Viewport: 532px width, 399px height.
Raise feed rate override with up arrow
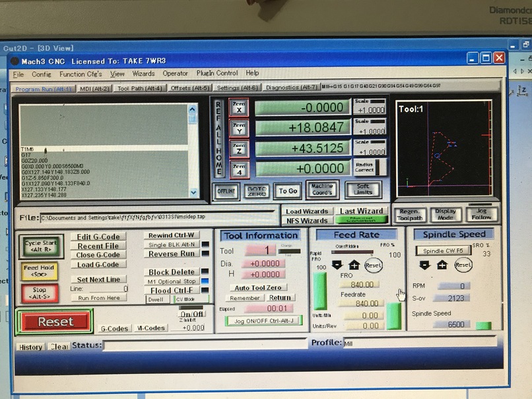(354, 264)
